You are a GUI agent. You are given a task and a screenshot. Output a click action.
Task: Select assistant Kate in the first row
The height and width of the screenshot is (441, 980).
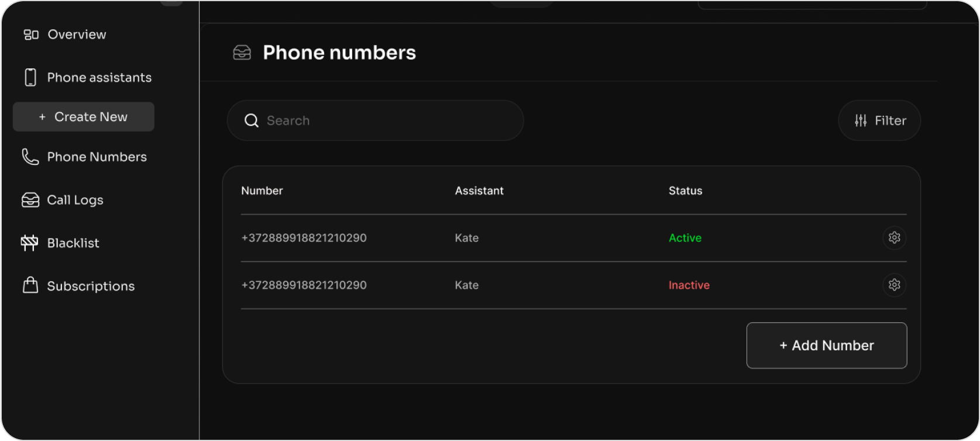pyautogui.click(x=466, y=237)
